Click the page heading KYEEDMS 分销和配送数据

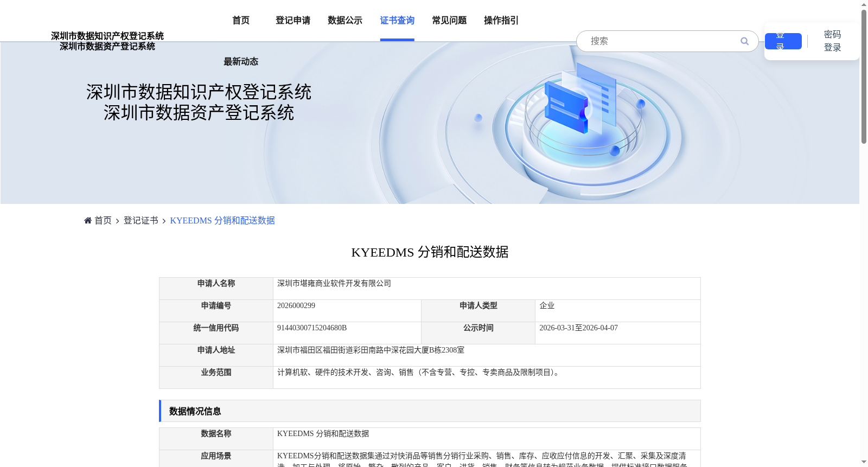coord(430,252)
